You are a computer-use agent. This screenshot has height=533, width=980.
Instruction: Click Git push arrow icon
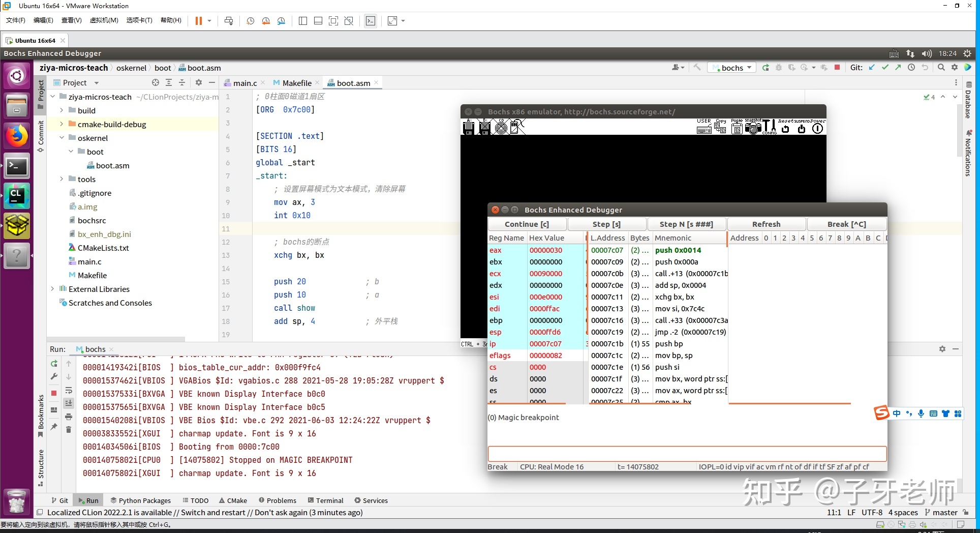click(898, 68)
